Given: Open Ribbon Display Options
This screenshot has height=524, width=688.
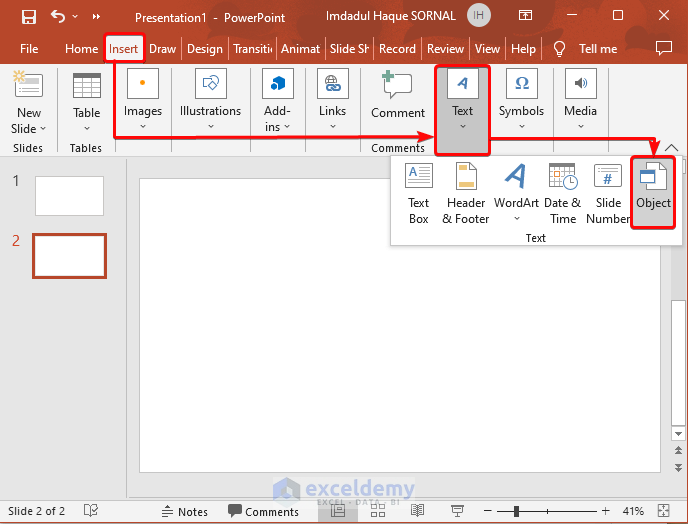Looking at the screenshot, I should tap(525, 16).
